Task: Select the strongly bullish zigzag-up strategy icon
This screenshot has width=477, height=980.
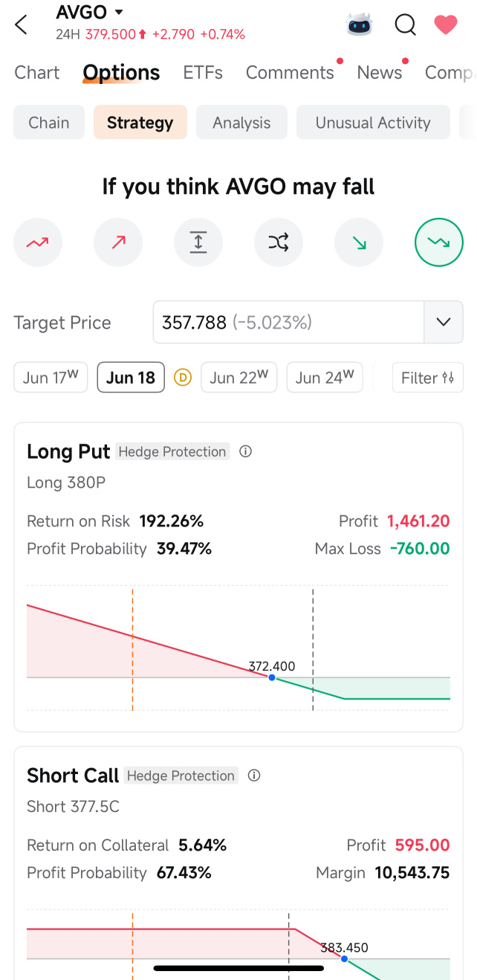Action: click(x=38, y=242)
